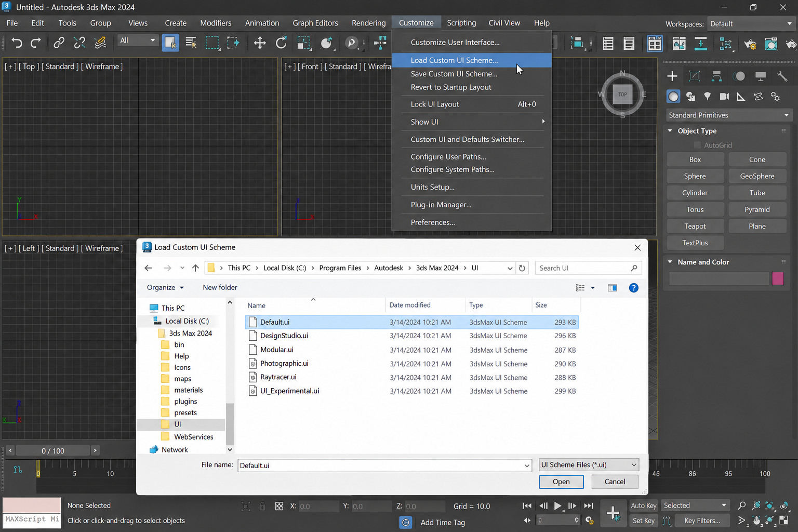The image size is (798, 532).
Task: Open the Key Filters button
Action: [702, 521]
